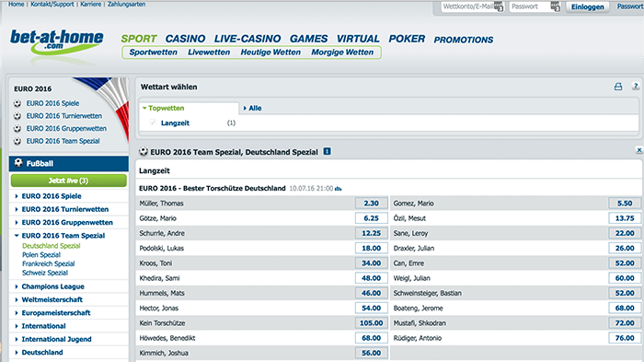
Task: Open the CASINO main menu
Action: (x=185, y=39)
